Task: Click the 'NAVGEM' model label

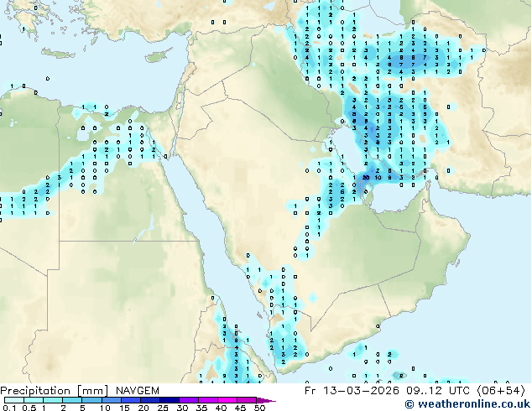Action: 138,391
